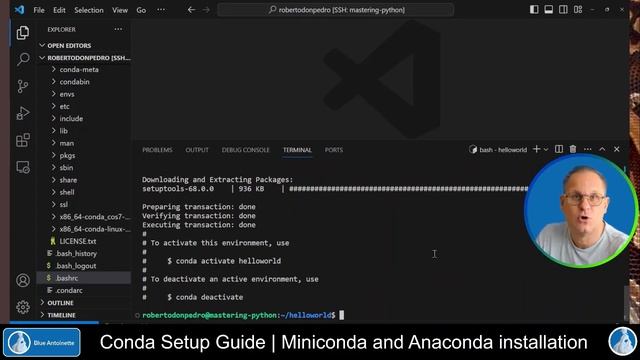
Task: Open the Accounts menu icon
Action: click(x=23, y=280)
